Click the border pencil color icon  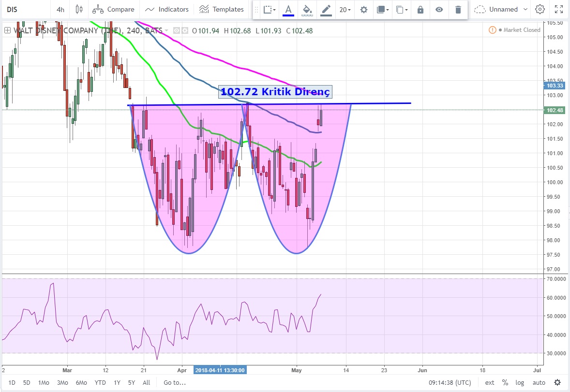(x=326, y=10)
